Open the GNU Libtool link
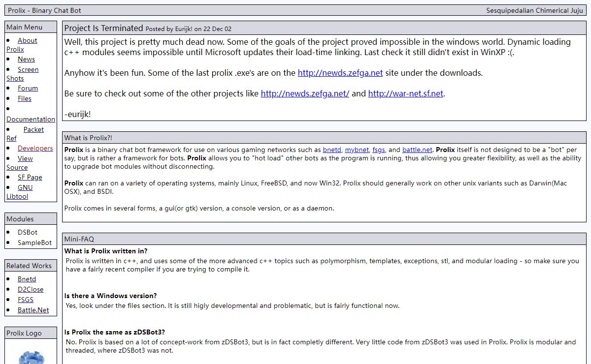 click(x=25, y=187)
